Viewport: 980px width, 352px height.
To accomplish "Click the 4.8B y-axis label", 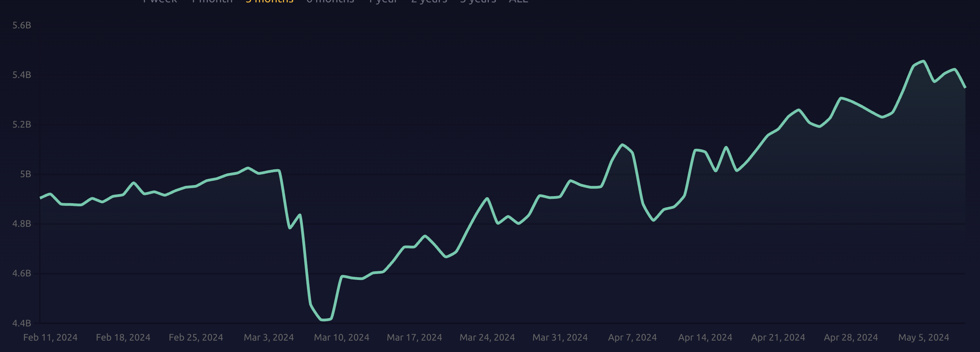I will 22,224.
